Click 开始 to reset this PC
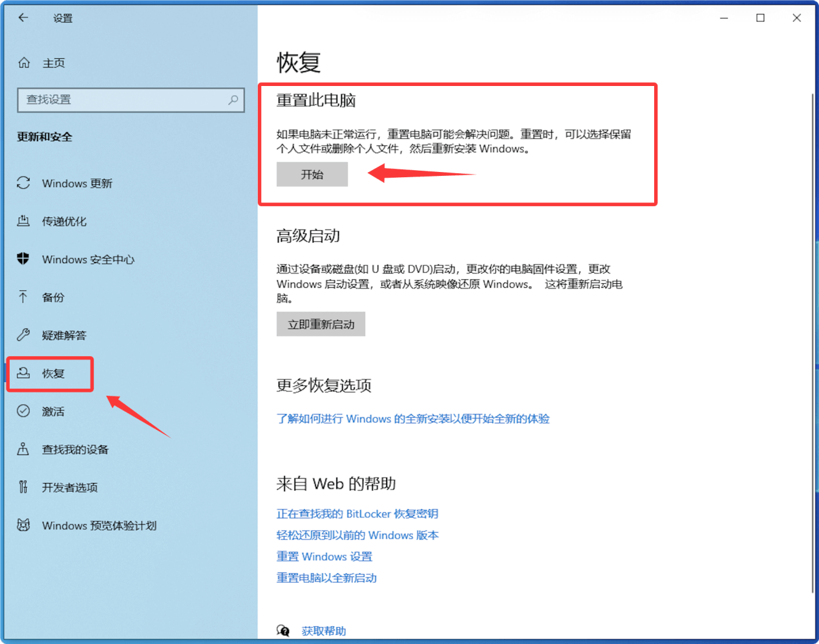Viewport: 819px width, 644px height. pos(312,174)
